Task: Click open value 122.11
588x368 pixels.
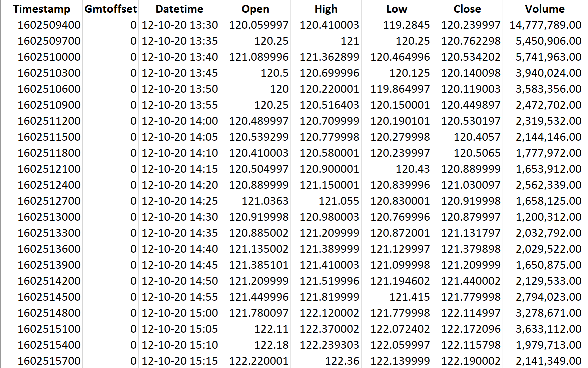Action: [255, 329]
